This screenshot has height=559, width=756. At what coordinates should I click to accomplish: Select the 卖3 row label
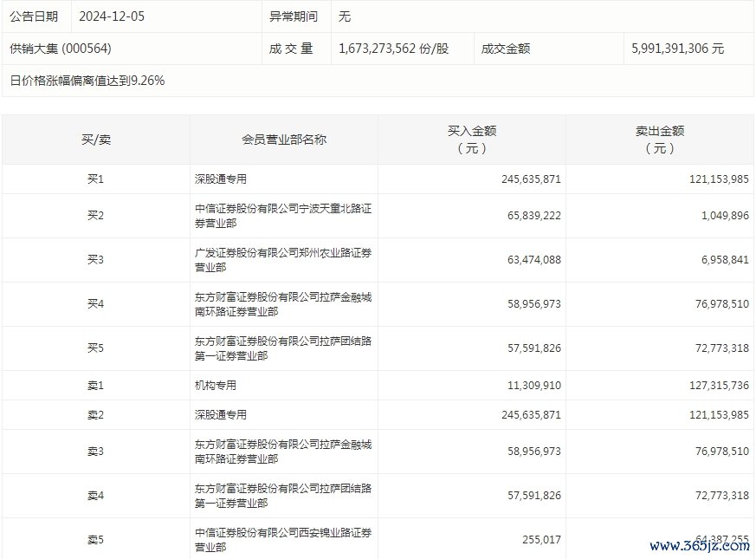tap(95, 452)
